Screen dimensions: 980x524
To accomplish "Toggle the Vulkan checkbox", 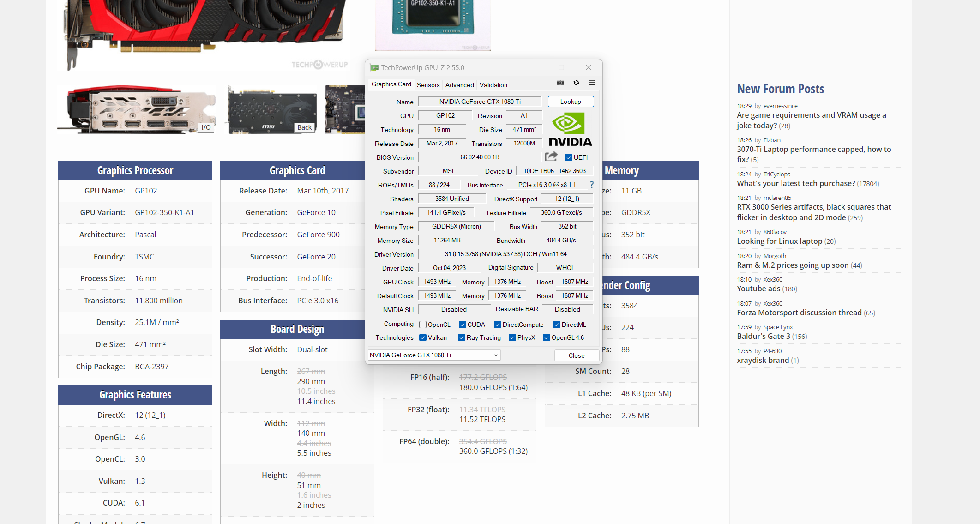I will tap(423, 337).
